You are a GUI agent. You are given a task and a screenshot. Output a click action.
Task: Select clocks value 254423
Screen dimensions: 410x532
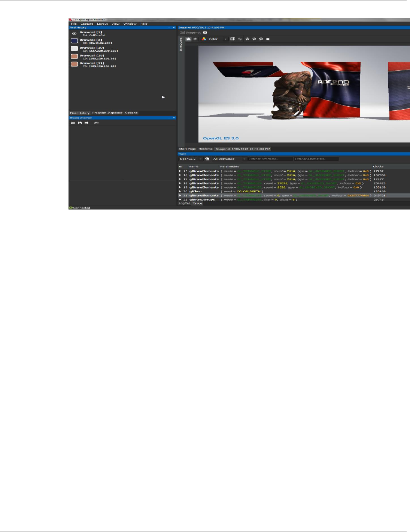[x=380, y=183]
